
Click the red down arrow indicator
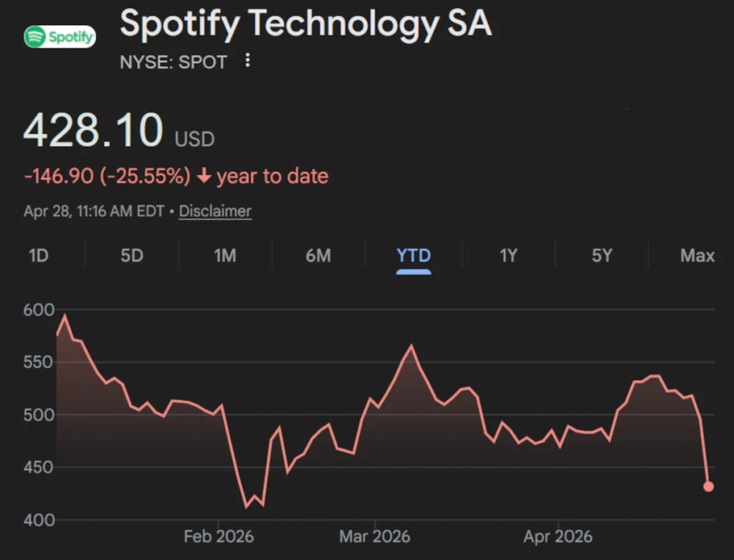pyautogui.click(x=204, y=176)
